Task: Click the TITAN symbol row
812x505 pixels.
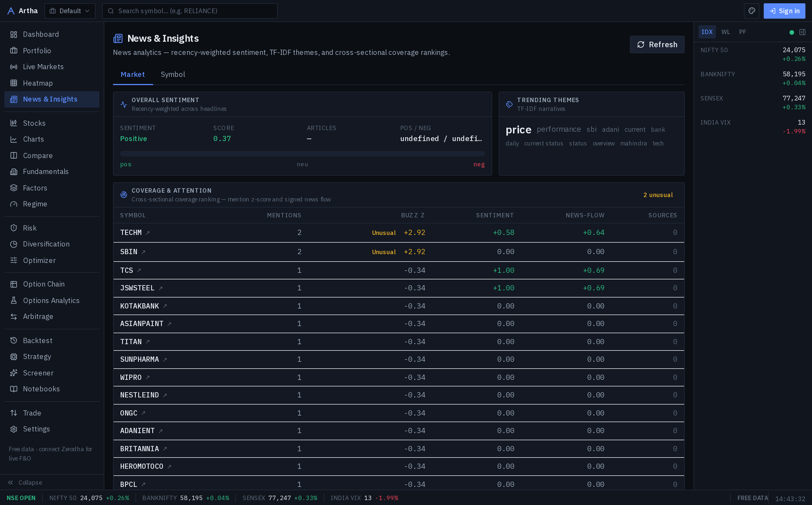Action: tap(399, 342)
